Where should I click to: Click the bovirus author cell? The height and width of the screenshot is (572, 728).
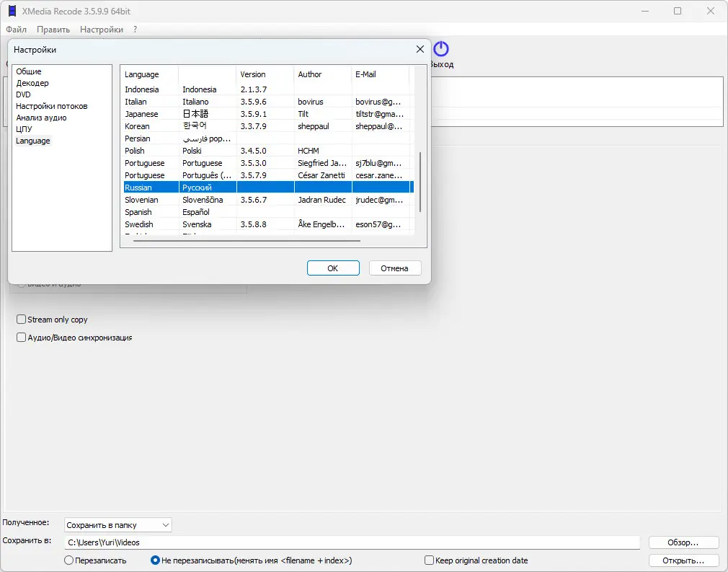(x=310, y=102)
